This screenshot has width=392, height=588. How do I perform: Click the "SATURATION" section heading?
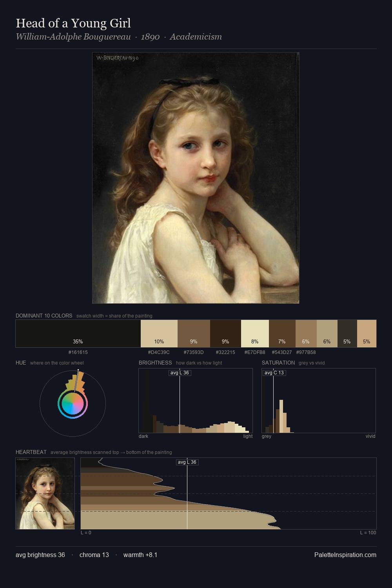point(278,363)
